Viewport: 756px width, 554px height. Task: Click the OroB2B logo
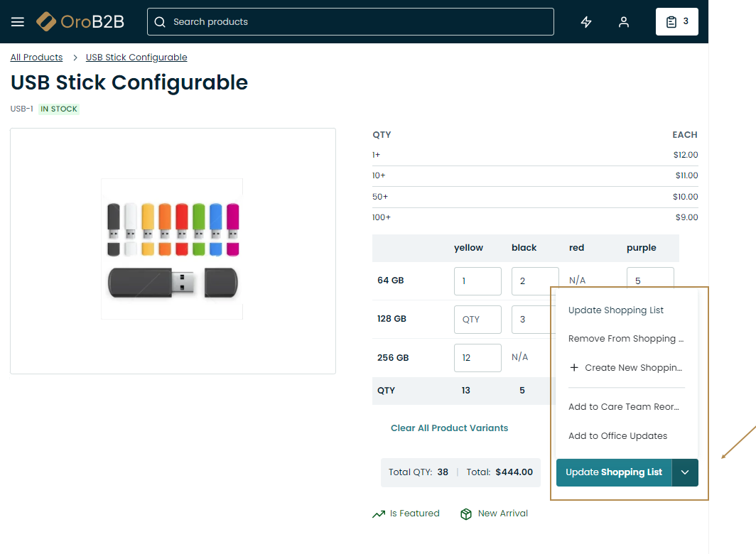point(80,22)
